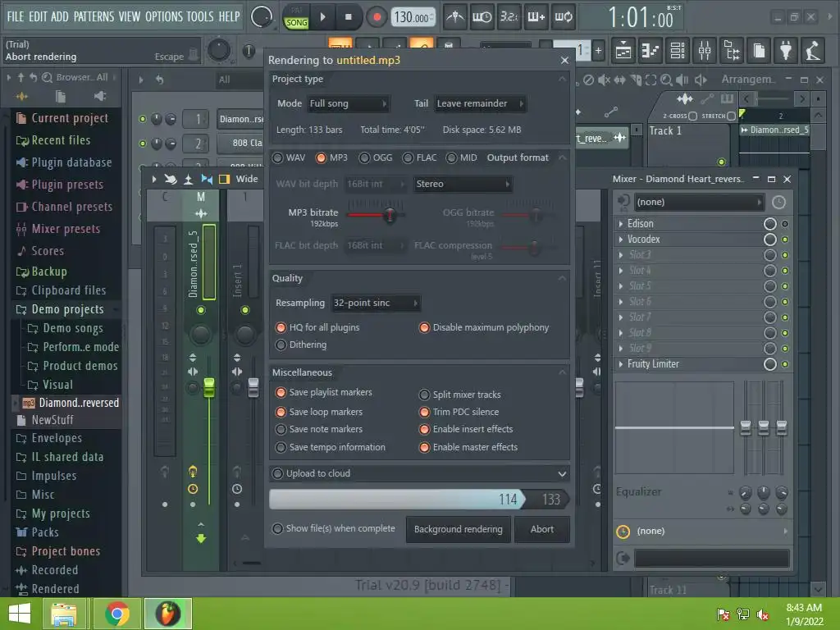840x630 pixels.
Task: Click the Windows Start button
Action: (x=20, y=614)
